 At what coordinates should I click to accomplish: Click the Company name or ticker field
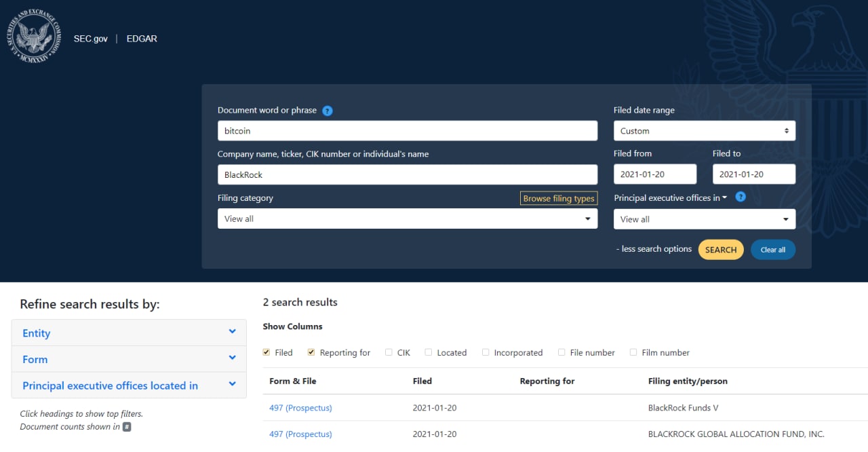(408, 174)
